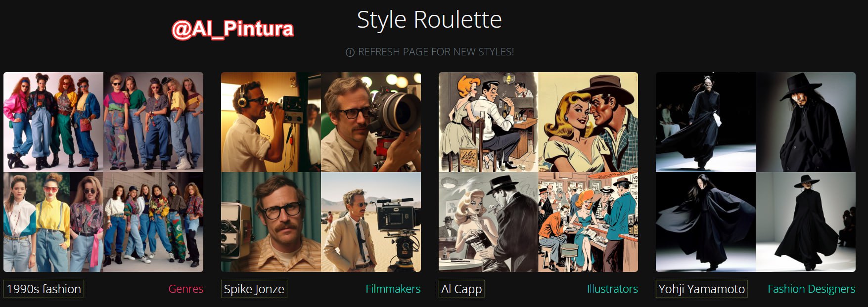Select the "1990s fashion" style label

(x=44, y=289)
